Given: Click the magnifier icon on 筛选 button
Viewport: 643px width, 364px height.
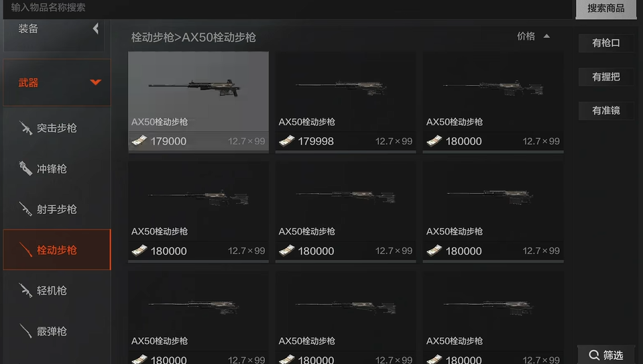Looking at the screenshot, I should [x=594, y=355].
